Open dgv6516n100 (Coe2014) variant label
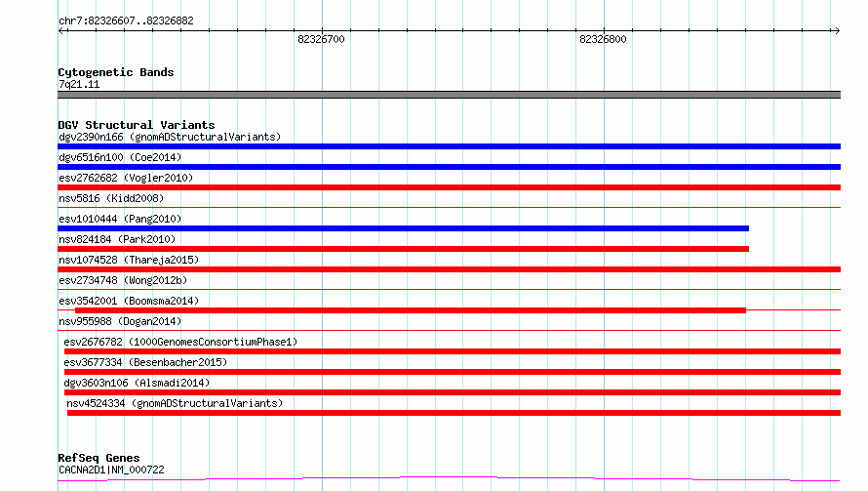868x491 pixels. (120, 157)
